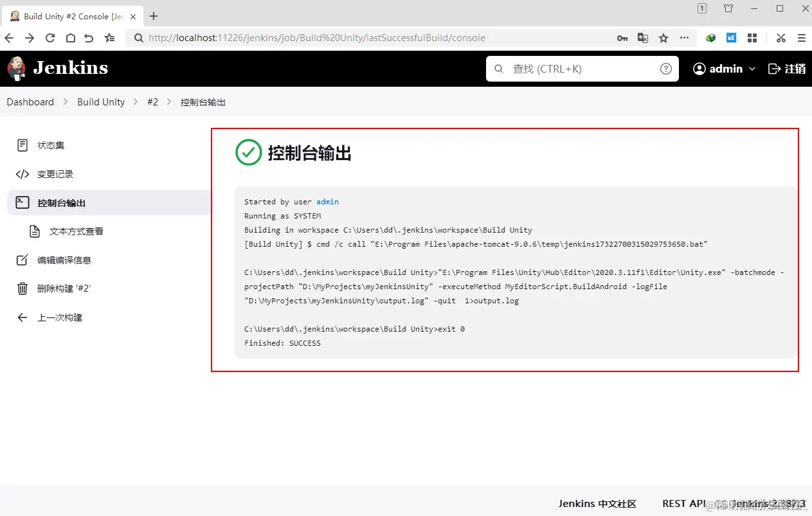This screenshot has height=516, width=812.
Task: Open the search help question-mark icon
Action: pyautogui.click(x=666, y=69)
